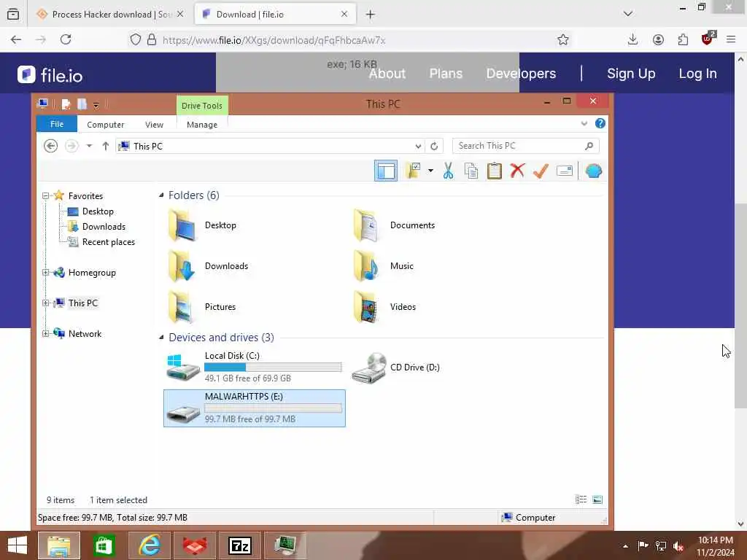Screen dimensions: 747x560
Task: Select Recent places under Favorites
Action: click(x=108, y=242)
